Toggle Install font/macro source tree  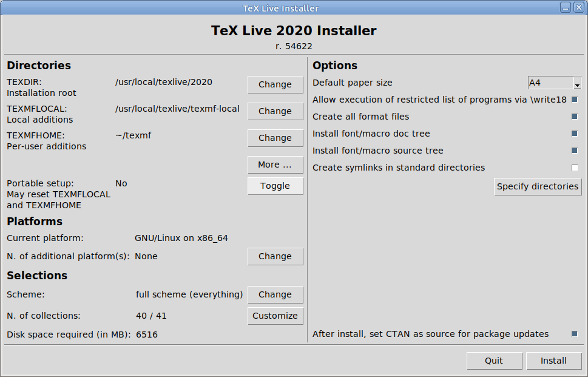(x=575, y=151)
